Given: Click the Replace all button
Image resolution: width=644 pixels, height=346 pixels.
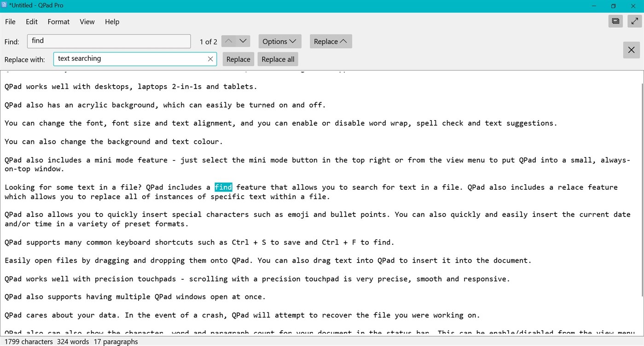Looking at the screenshot, I should click(x=278, y=59).
